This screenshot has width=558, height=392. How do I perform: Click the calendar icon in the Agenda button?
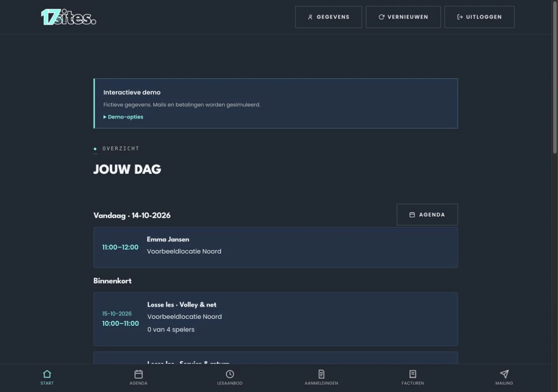412,215
